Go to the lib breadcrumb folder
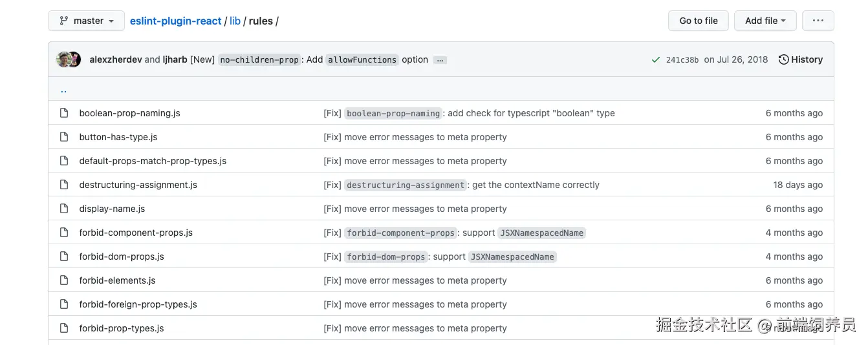Screen dimensions: 868x345 [235, 21]
